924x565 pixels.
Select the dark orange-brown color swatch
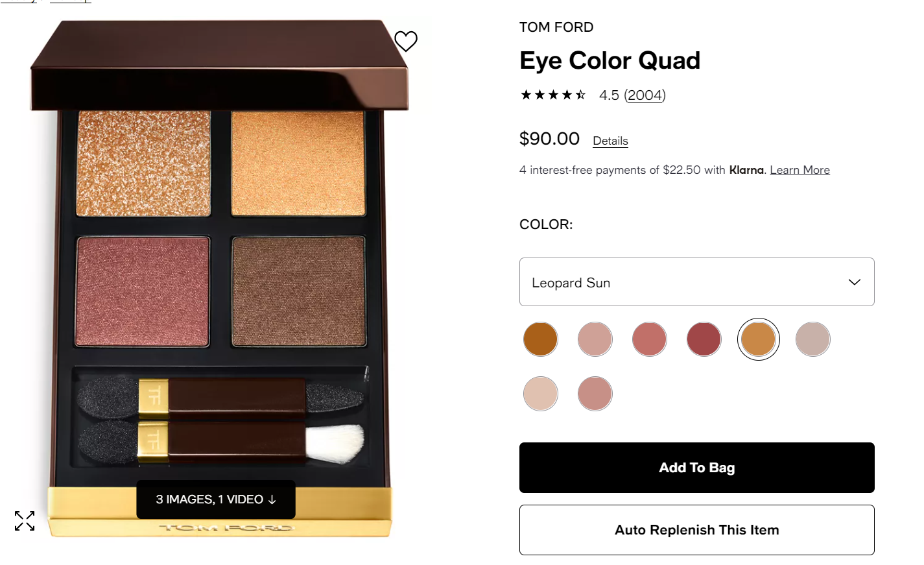coord(541,339)
